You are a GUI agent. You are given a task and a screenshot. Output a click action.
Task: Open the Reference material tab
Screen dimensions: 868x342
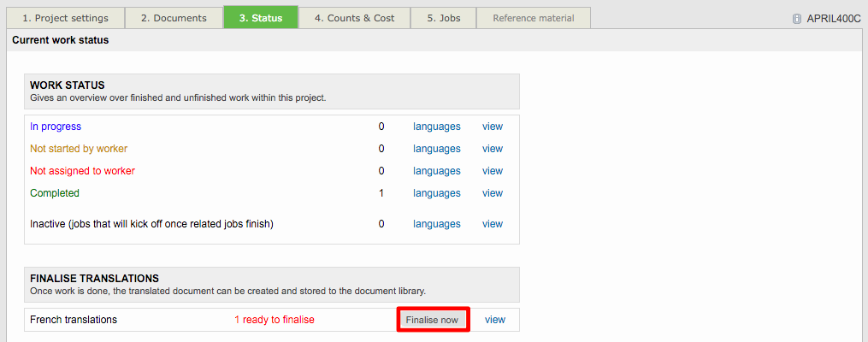(x=534, y=18)
